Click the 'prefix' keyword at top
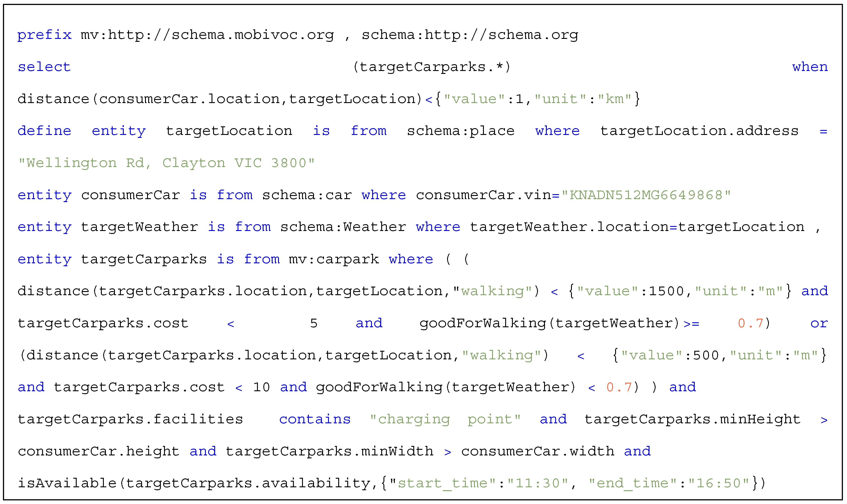Image resolution: width=847 pixels, height=504 pixels. point(45,35)
